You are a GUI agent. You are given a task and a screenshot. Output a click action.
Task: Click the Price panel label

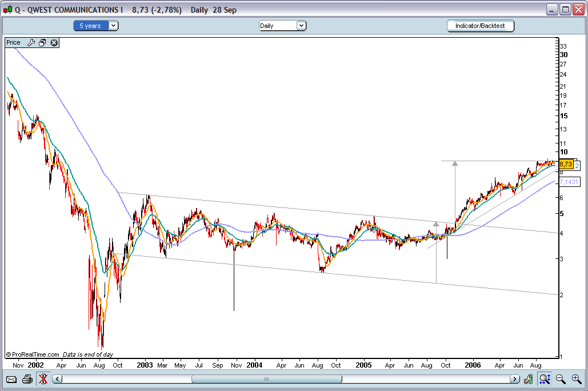click(13, 42)
